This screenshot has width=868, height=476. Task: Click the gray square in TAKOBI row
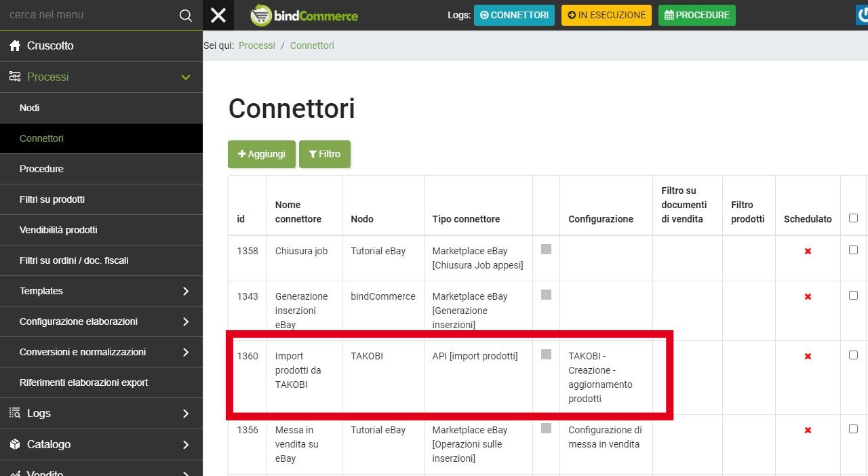pyautogui.click(x=546, y=355)
